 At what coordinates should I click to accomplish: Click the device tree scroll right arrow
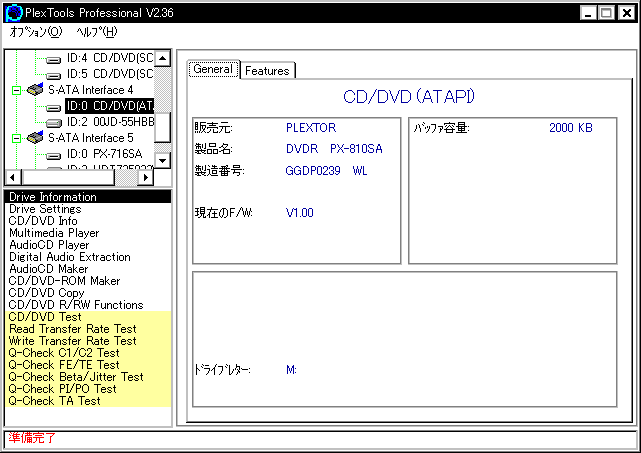[x=146, y=177]
